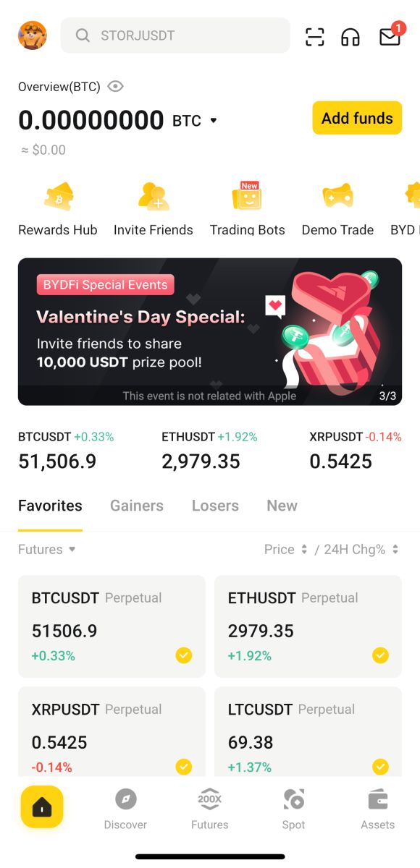
Task: Toggle balance visibility with the eye icon
Action: pos(115,86)
